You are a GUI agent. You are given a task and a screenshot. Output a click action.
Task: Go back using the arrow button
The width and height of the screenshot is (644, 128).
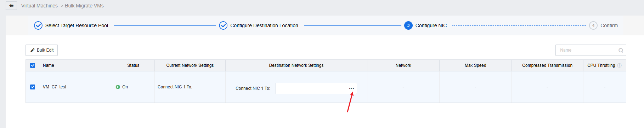click(x=11, y=6)
